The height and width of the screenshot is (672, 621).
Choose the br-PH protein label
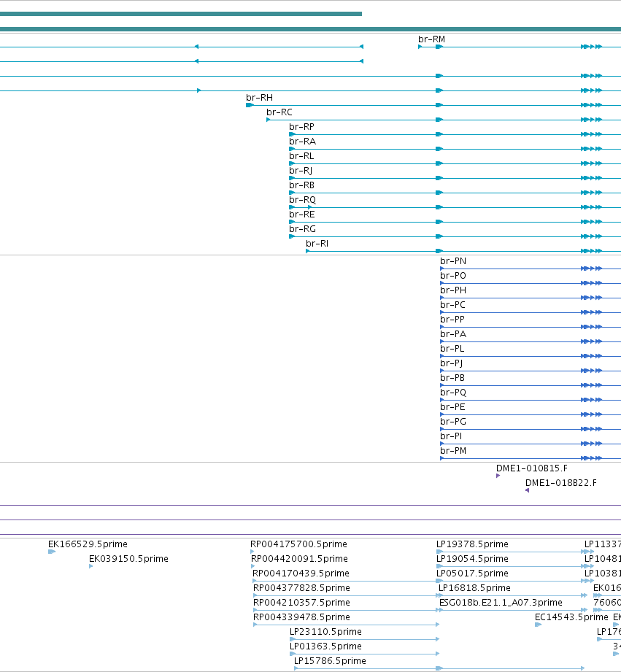click(453, 290)
